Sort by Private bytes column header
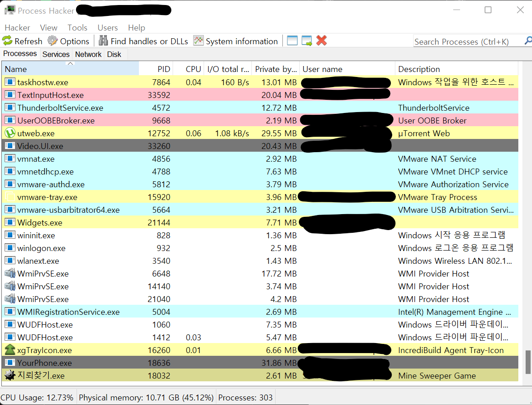The height and width of the screenshot is (405, 532). (276, 69)
